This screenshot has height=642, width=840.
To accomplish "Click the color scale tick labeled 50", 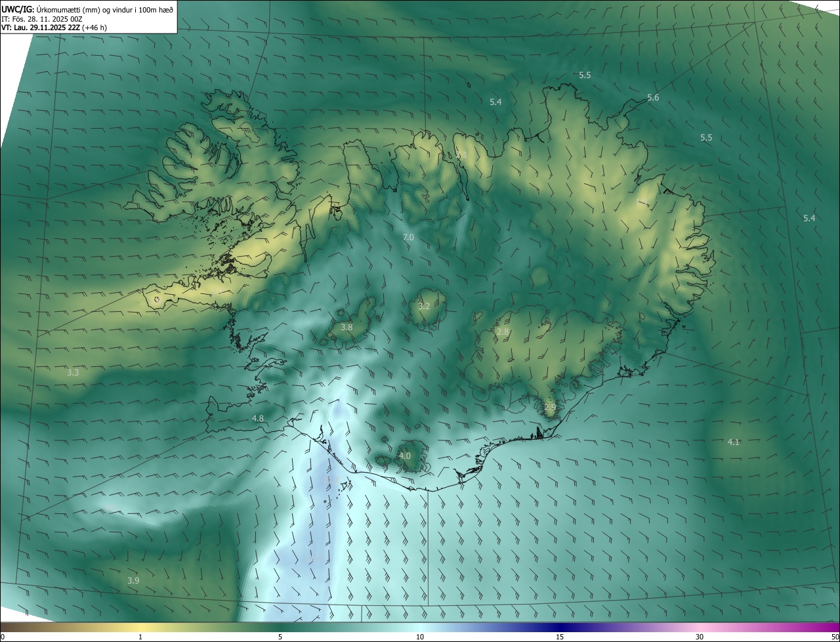I will pos(835,637).
